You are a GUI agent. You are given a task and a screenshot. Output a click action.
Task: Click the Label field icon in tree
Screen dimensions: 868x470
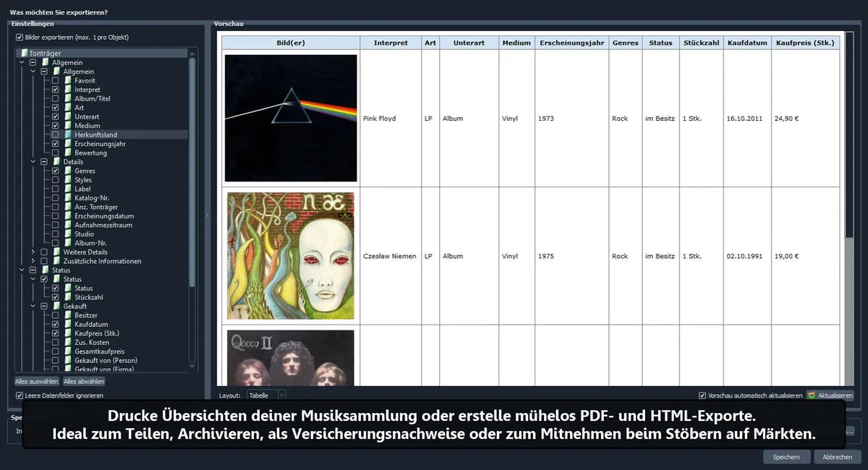(x=67, y=189)
